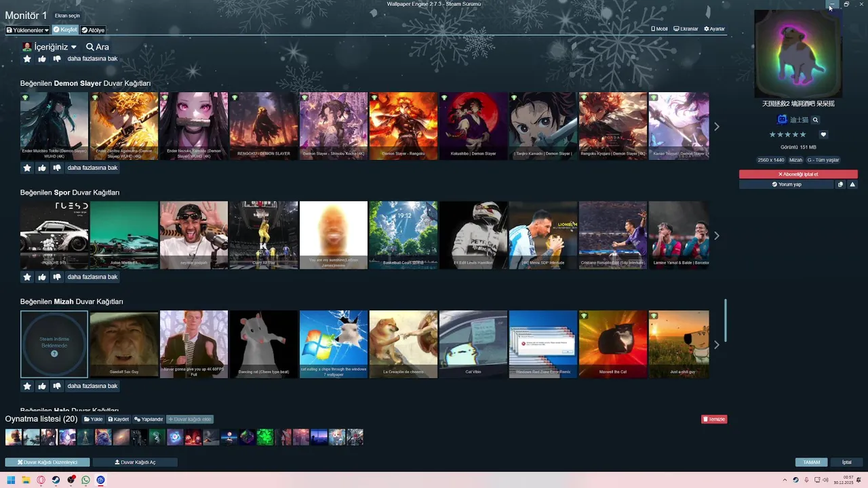Like the Demon Slayer row thumbs-up
The image size is (868, 488).
(42, 168)
